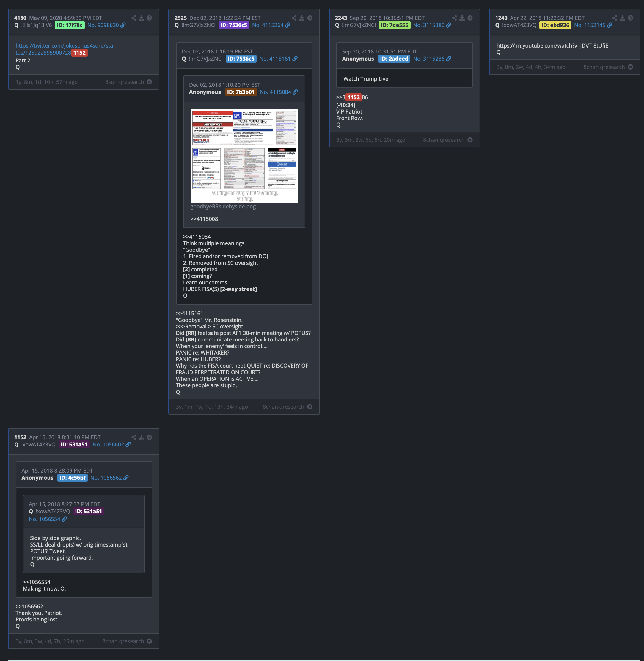The height and width of the screenshot is (661, 644).
Task: Open post number link No. 1056562
Action: 106,478
